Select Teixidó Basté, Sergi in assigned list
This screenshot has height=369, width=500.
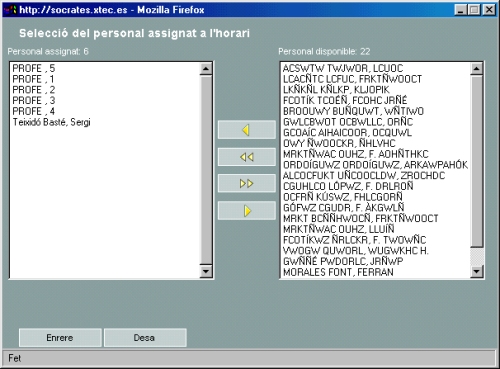point(51,122)
